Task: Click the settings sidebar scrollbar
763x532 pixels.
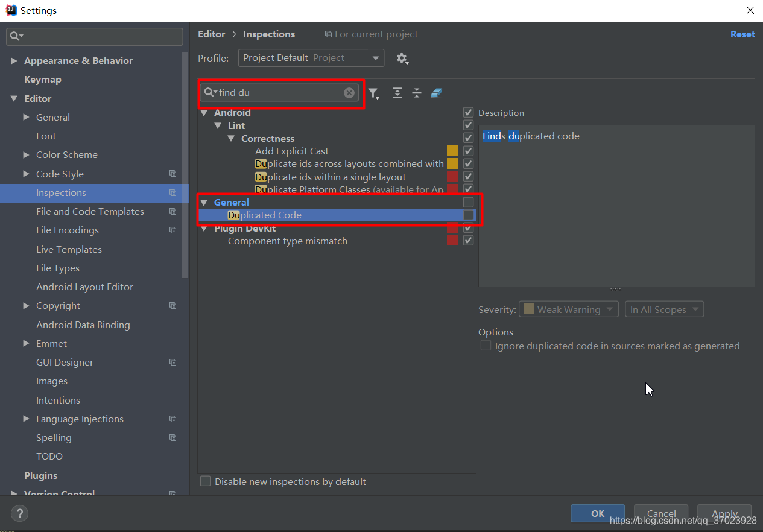Action: pyautogui.click(x=186, y=164)
